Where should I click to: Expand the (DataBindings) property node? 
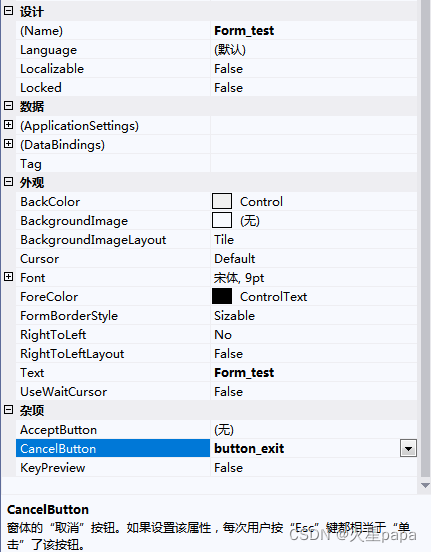[8, 144]
